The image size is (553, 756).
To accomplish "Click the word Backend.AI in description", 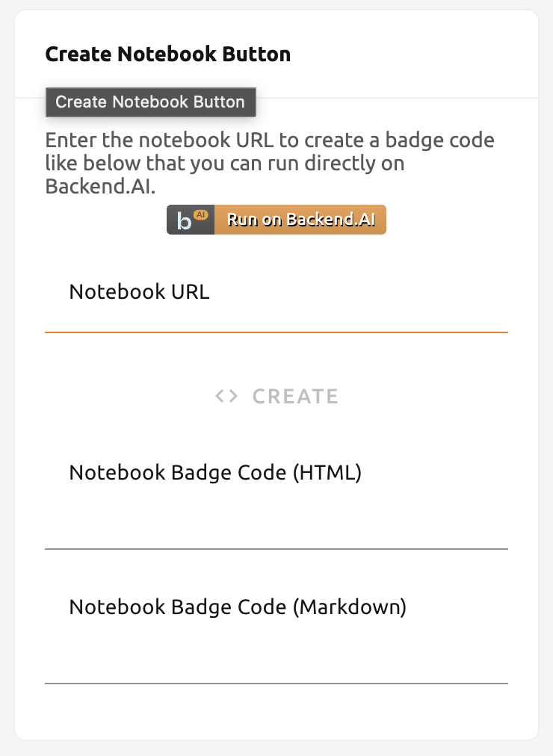I will [x=100, y=186].
